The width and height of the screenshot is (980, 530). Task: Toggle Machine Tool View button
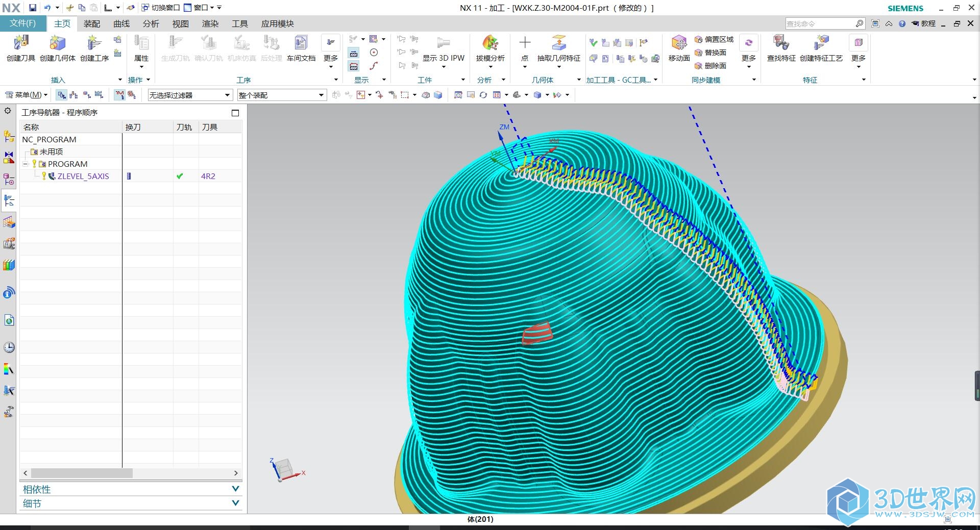pyautogui.click(x=74, y=95)
